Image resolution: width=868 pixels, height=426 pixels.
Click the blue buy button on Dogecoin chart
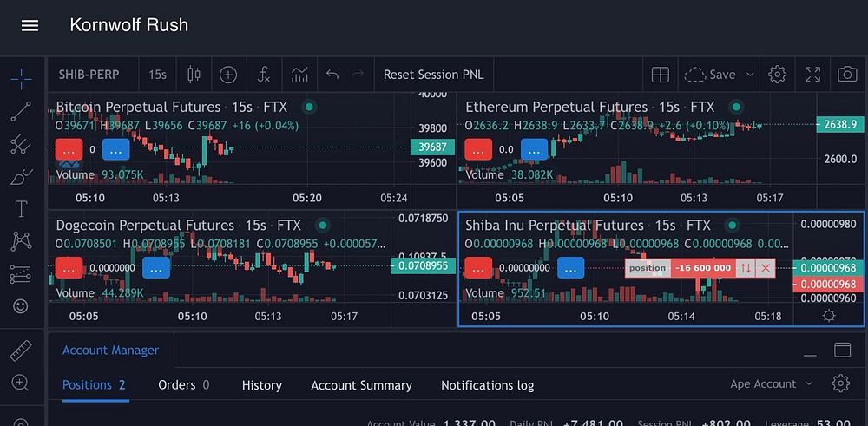click(x=156, y=268)
